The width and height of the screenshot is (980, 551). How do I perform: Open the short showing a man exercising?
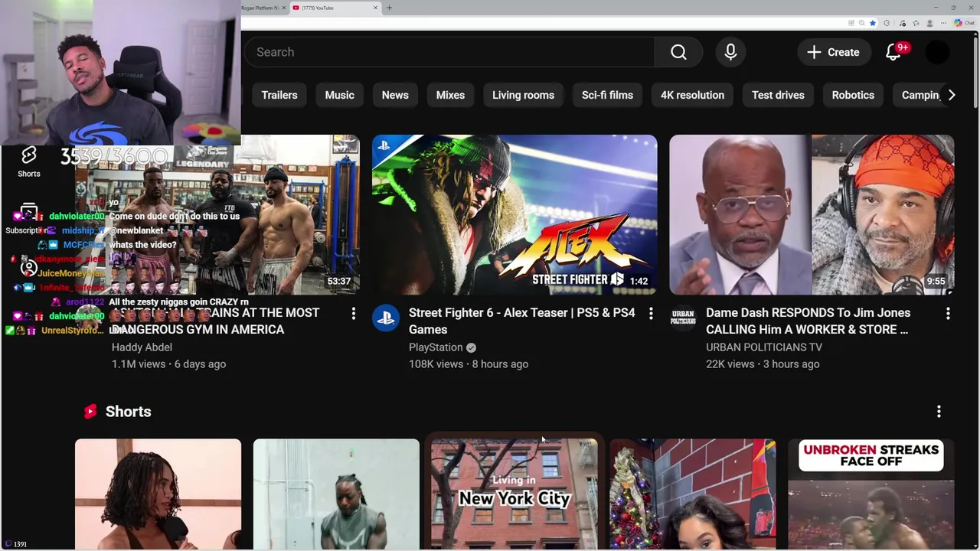336,494
